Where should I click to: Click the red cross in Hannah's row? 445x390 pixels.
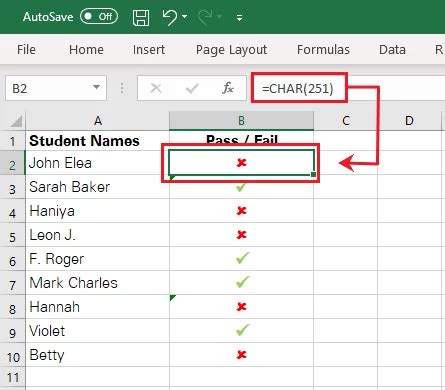[241, 307]
